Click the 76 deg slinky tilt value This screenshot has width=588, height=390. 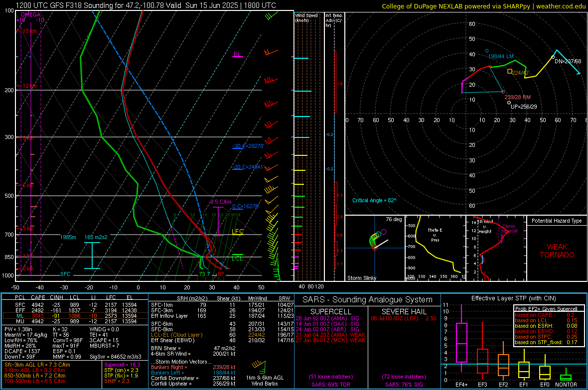click(x=394, y=219)
